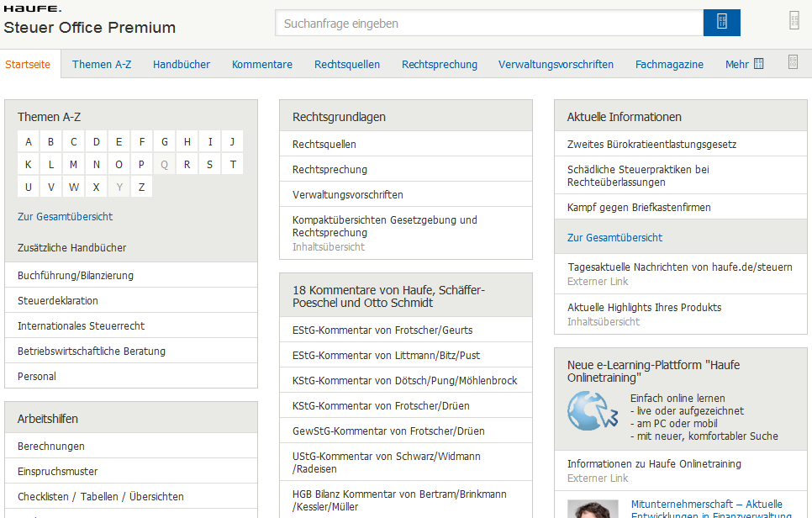Go to the Kommentare tab

point(262,64)
